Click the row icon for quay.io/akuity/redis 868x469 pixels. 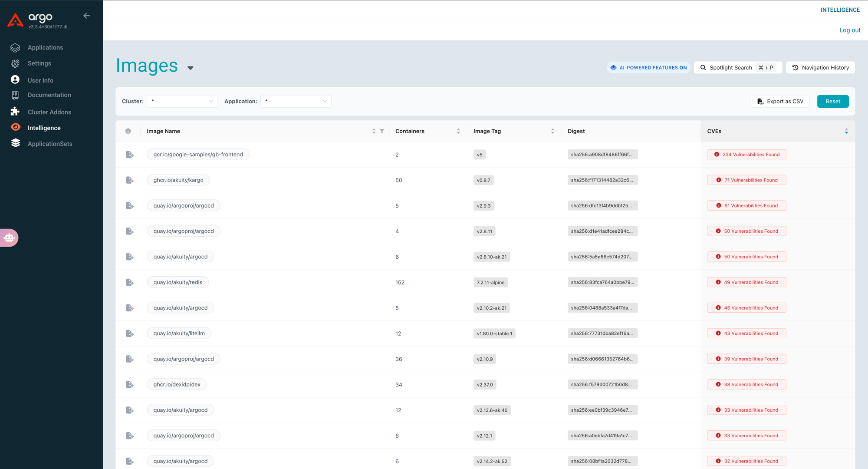(129, 282)
